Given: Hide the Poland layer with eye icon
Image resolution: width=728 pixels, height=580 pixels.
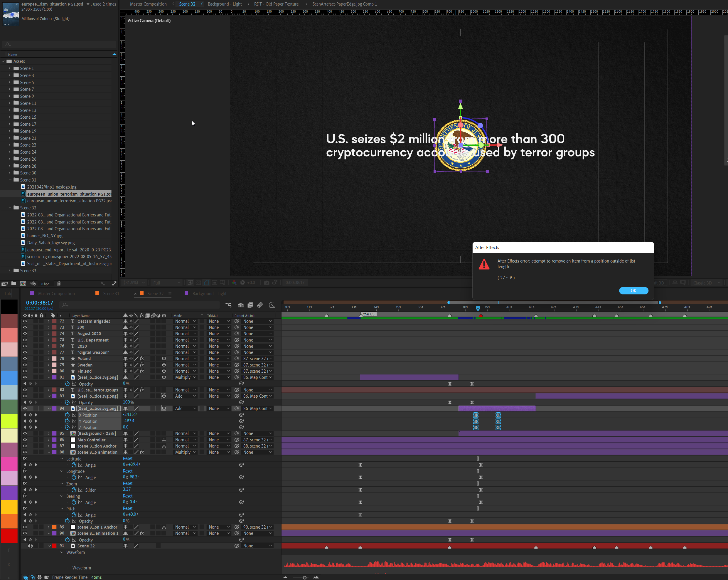Looking at the screenshot, I should tap(25, 358).
